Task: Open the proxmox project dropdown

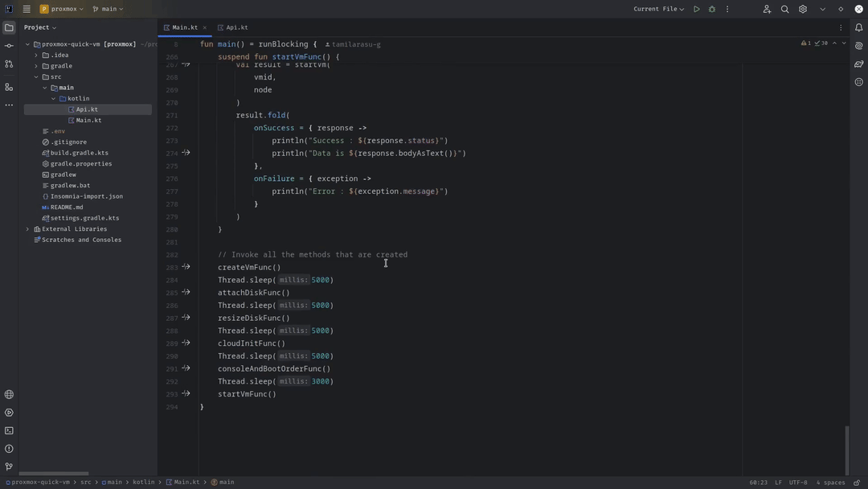Action: tap(61, 9)
